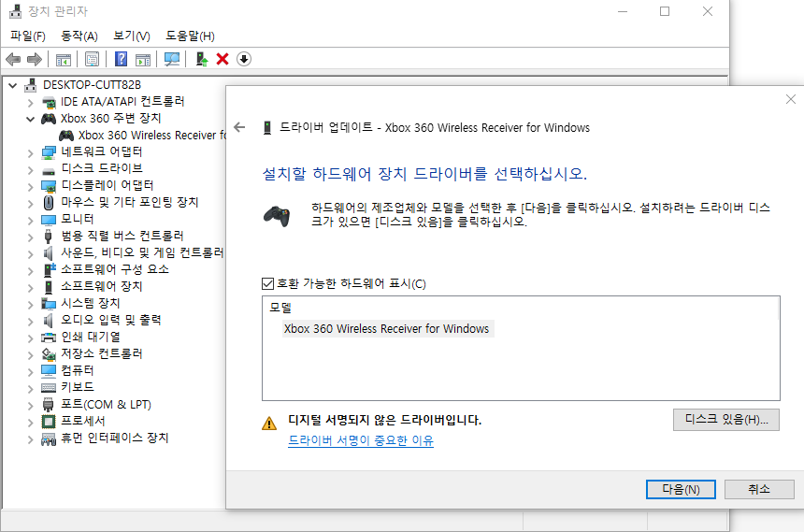Click the 다음(N) button
The image size is (804, 532).
click(681, 489)
